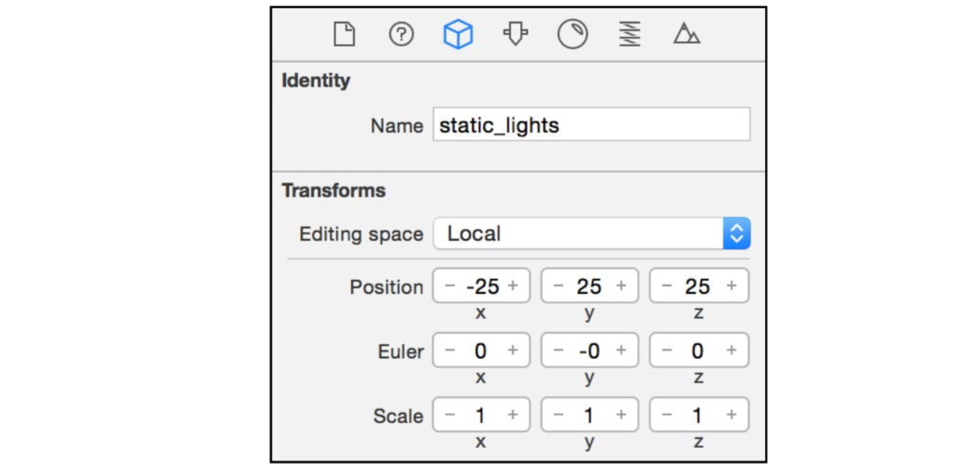Open the Attributes inspector icon

(x=515, y=35)
